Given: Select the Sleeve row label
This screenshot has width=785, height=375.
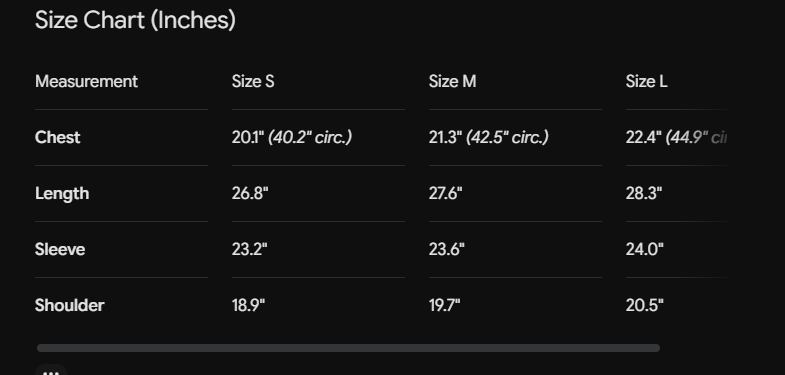Looking at the screenshot, I should click(60, 249).
